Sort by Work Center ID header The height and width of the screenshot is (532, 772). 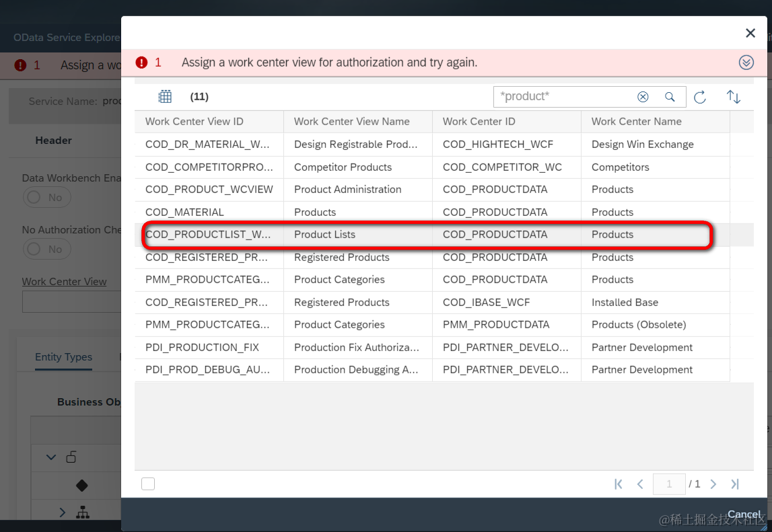click(x=479, y=122)
